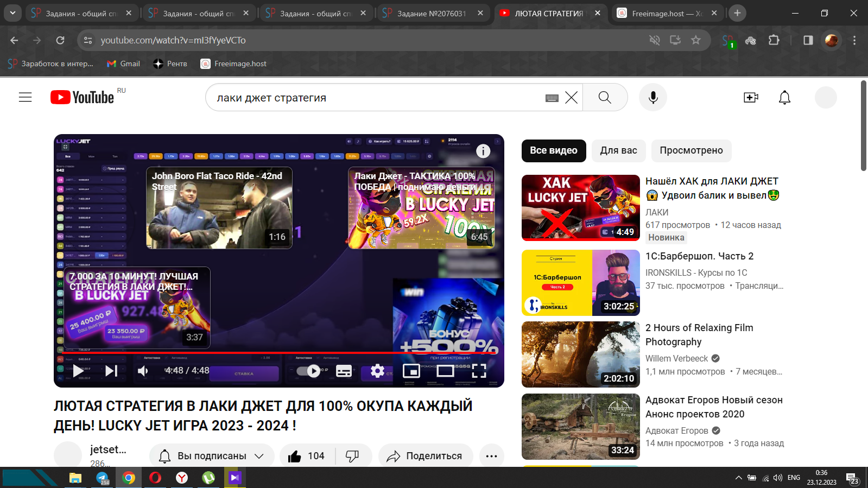Start voice search with microphone
The image size is (868, 488).
click(x=653, y=97)
